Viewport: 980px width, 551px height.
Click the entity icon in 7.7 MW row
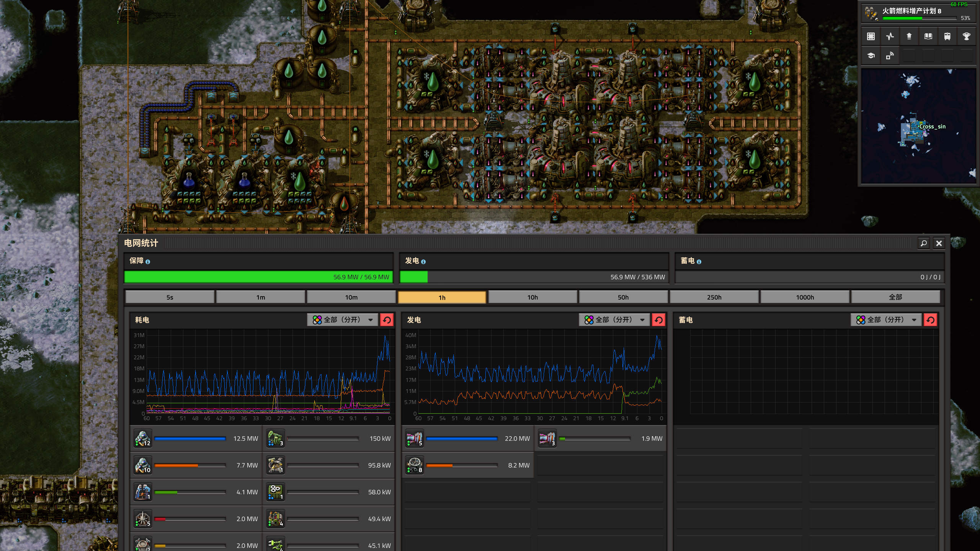click(x=143, y=465)
